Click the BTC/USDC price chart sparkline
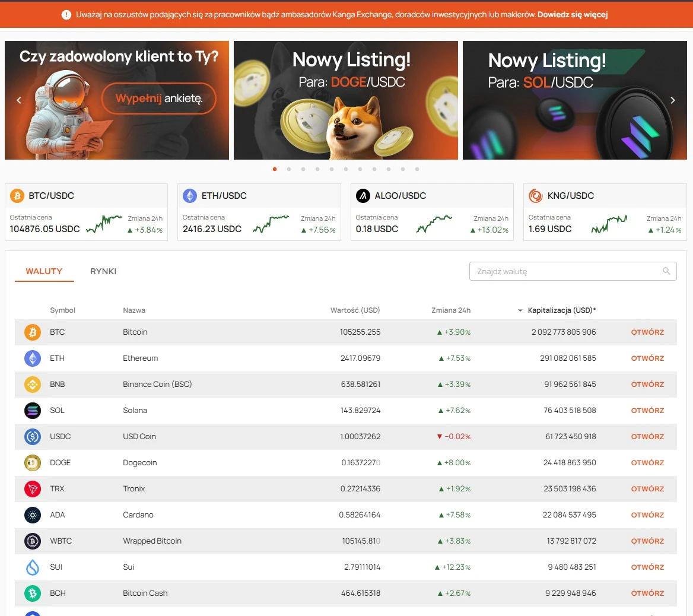 click(x=104, y=224)
